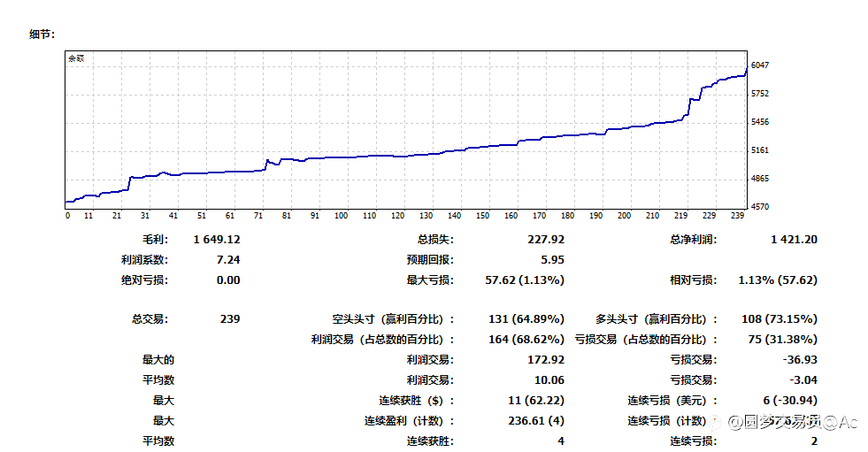Select the largest loss trade -36.93
Image resolution: width=868 pixels, height=452 pixels.
click(x=800, y=360)
